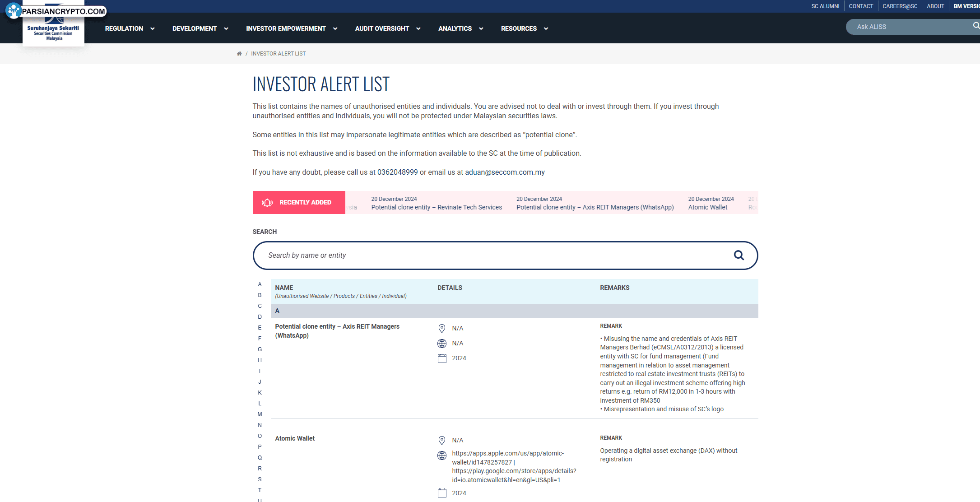Open the DEVELOPMENT menu
Screen dimensions: 980x502
coord(195,28)
